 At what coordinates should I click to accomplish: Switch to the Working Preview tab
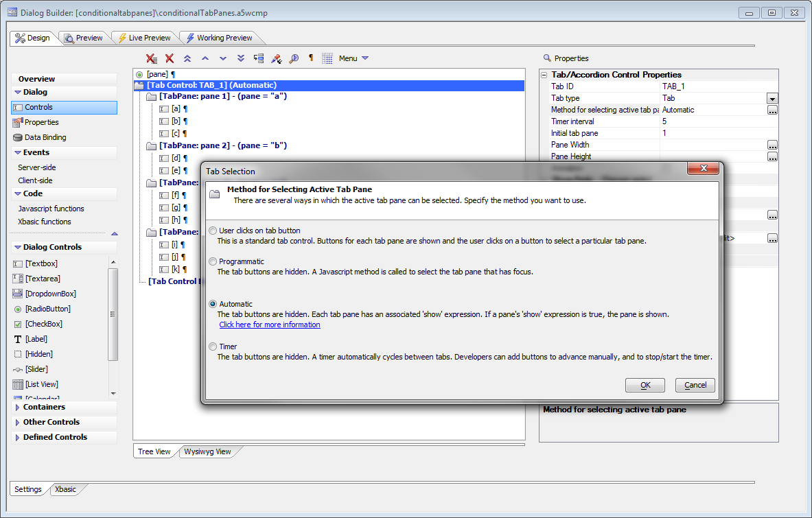pos(220,38)
